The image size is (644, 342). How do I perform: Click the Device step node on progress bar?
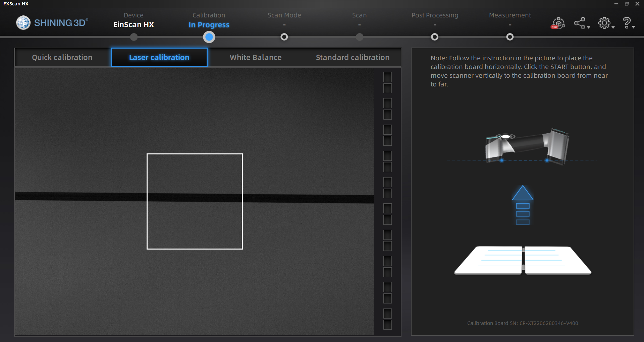pos(134,37)
